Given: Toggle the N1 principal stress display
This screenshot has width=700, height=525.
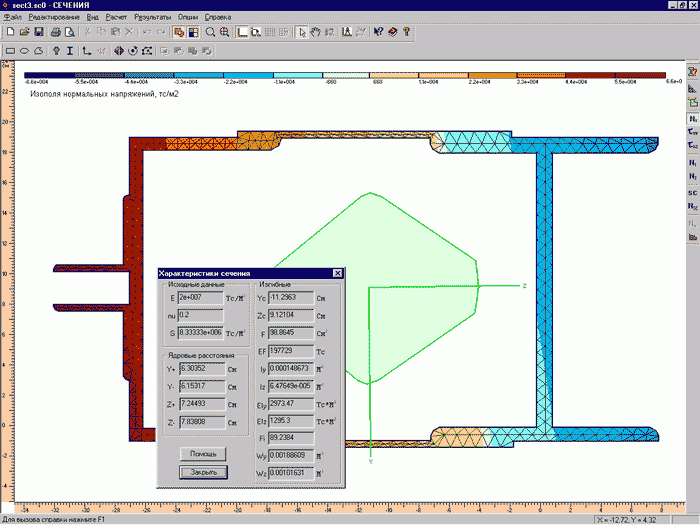Looking at the screenshot, I should pyautogui.click(x=692, y=161).
